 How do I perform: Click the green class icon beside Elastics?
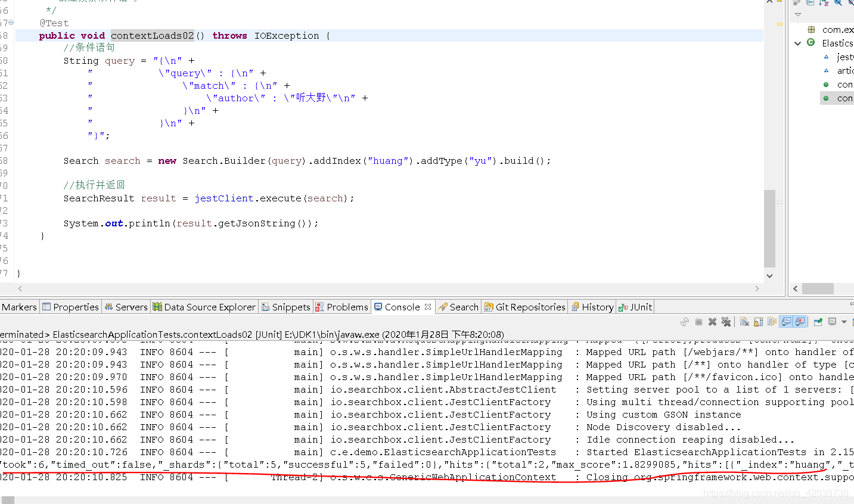coord(810,42)
